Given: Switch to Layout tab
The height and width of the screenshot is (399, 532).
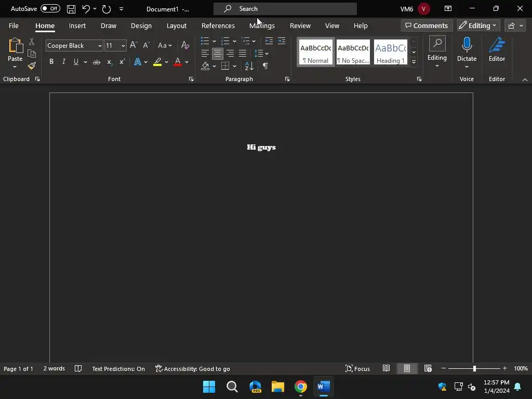Looking at the screenshot, I should 177,26.
